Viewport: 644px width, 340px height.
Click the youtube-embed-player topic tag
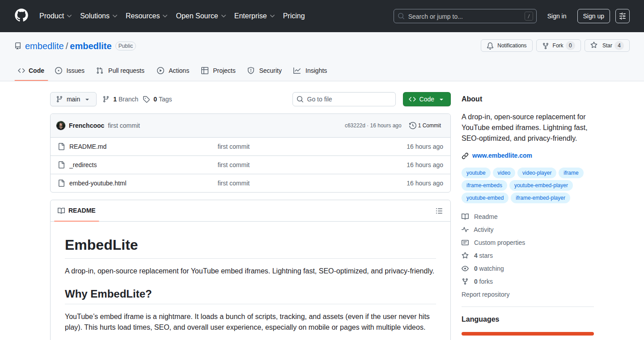[541, 185]
